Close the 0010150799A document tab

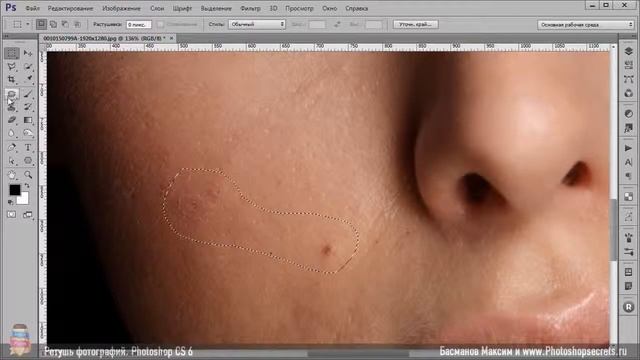[x=171, y=38]
